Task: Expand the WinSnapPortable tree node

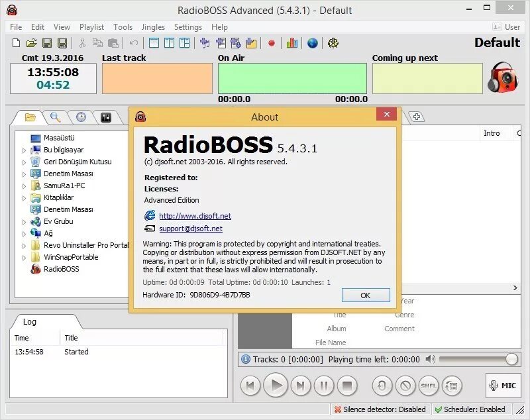Action: 24,258
